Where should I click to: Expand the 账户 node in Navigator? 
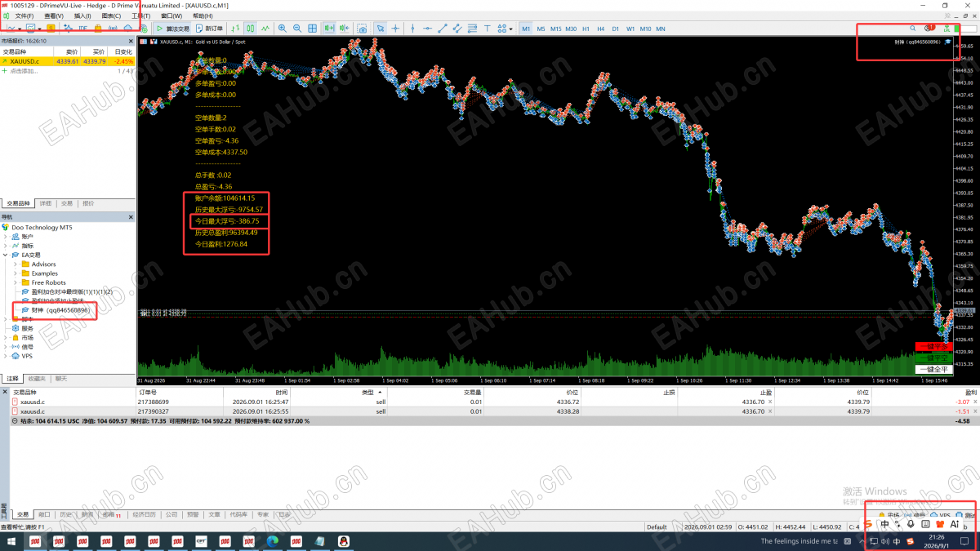click(5, 236)
